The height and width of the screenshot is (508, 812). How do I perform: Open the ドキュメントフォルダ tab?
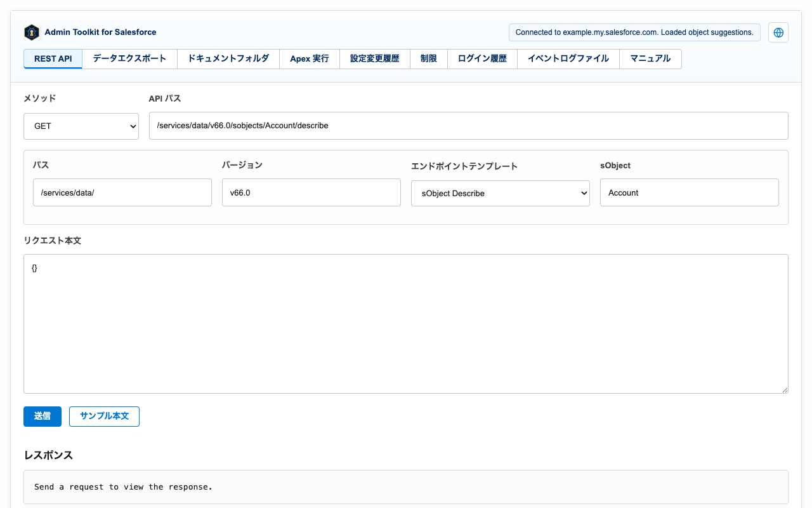tap(228, 58)
